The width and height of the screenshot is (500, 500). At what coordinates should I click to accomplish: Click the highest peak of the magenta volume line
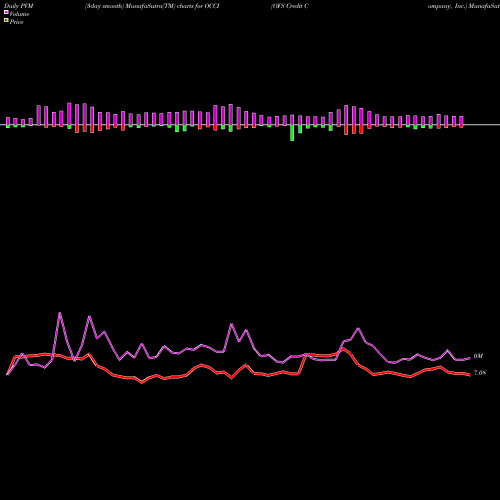60,313
